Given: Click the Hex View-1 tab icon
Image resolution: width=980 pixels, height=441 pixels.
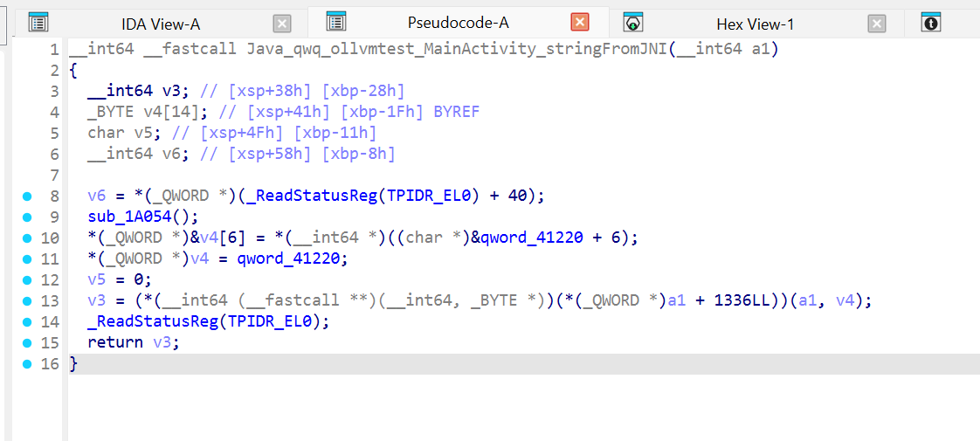Looking at the screenshot, I should (x=633, y=23).
